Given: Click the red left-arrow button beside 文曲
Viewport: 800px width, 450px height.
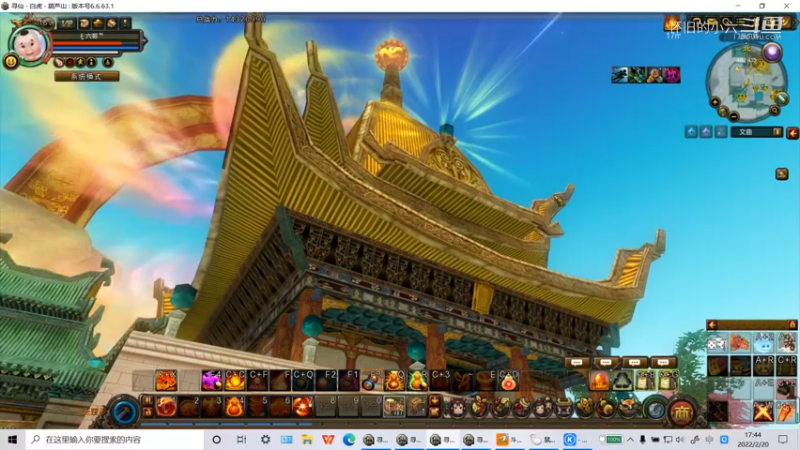Looking at the screenshot, I should [x=792, y=133].
